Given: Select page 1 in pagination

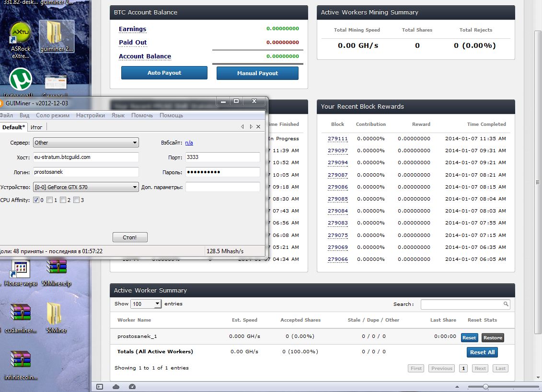Looking at the screenshot, I should pyautogui.click(x=463, y=369).
